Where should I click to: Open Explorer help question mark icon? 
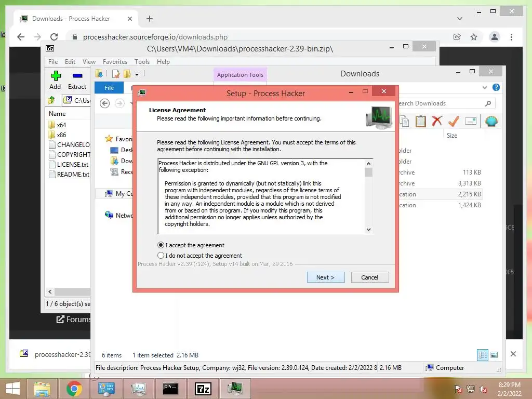click(496, 87)
